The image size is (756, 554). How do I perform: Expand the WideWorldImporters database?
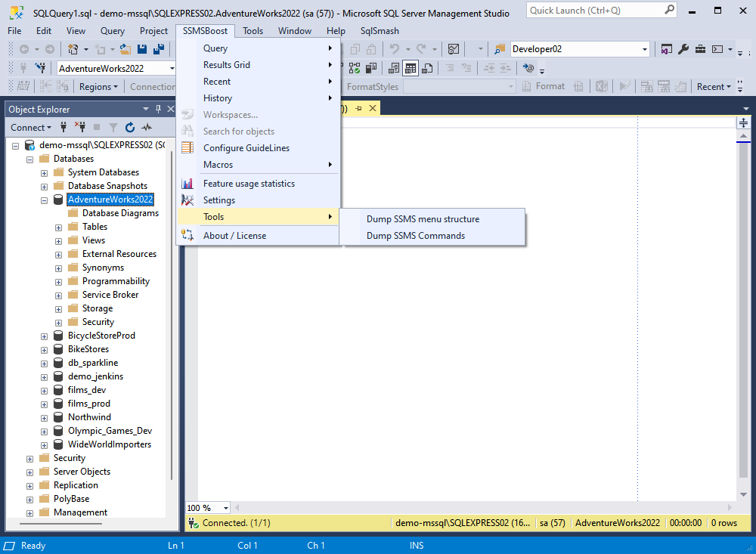pyautogui.click(x=44, y=445)
